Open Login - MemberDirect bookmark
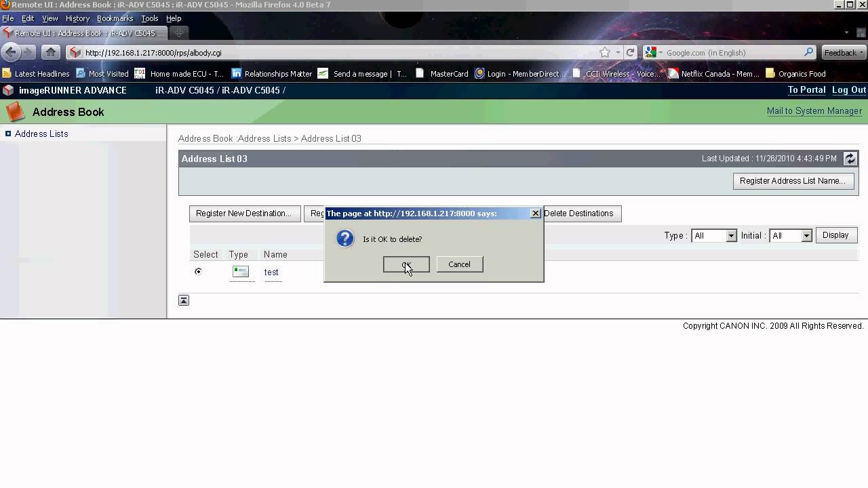Screen dimensions: 868x488 pyautogui.click(x=518, y=73)
